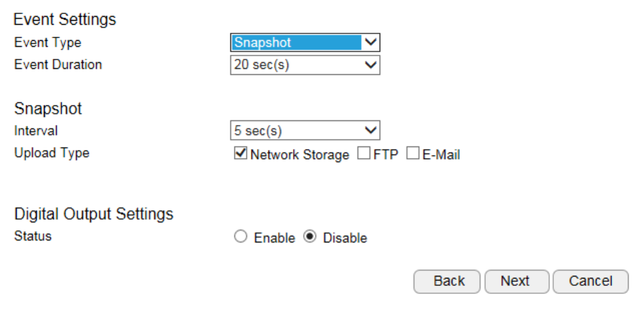Proceed with the Next button
The height and width of the screenshot is (326, 644).
point(516,281)
